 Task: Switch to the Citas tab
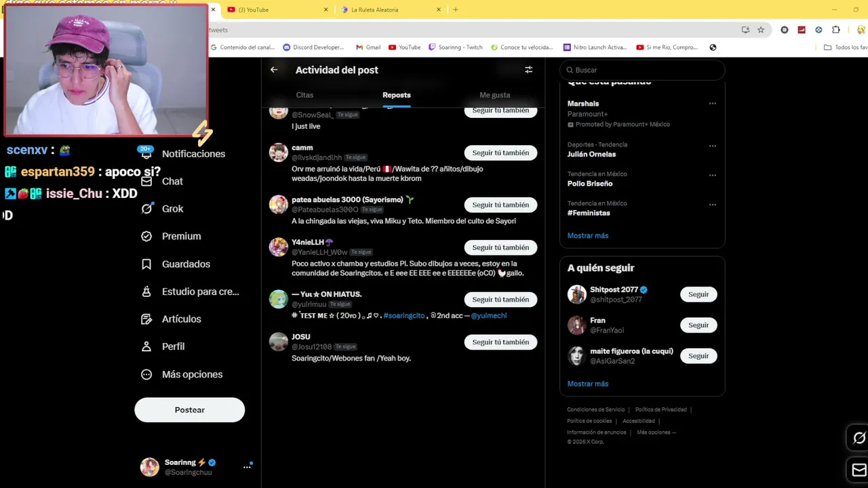pyautogui.click(x=304, y=95)
